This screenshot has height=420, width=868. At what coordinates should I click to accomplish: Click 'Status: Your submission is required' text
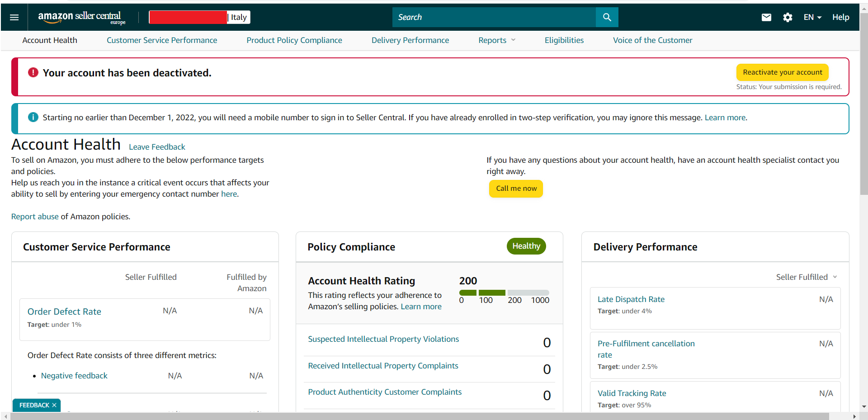(x=789, y=87)
